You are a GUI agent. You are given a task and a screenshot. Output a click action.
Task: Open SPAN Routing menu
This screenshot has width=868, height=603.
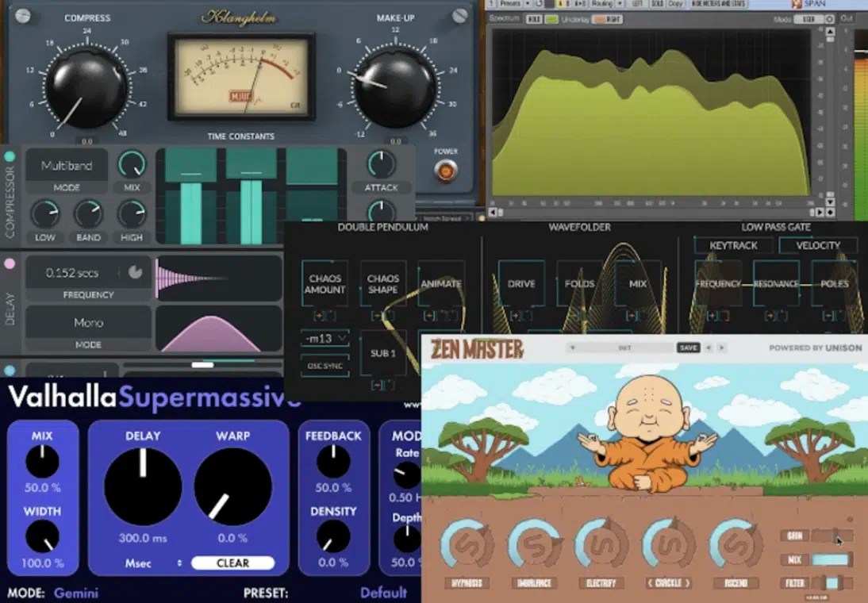pos(602,3)
